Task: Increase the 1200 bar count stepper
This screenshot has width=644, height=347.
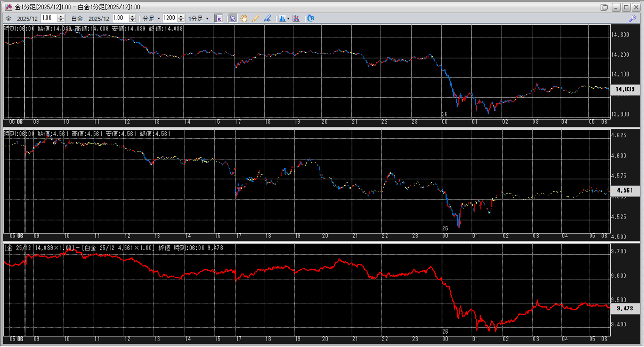Action: (181, 16)
